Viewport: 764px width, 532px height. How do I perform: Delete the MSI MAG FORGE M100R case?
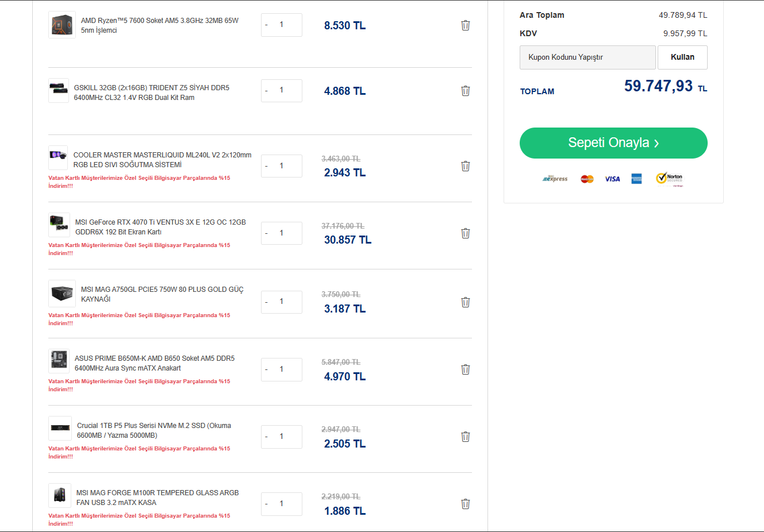[x=466, y=504]
